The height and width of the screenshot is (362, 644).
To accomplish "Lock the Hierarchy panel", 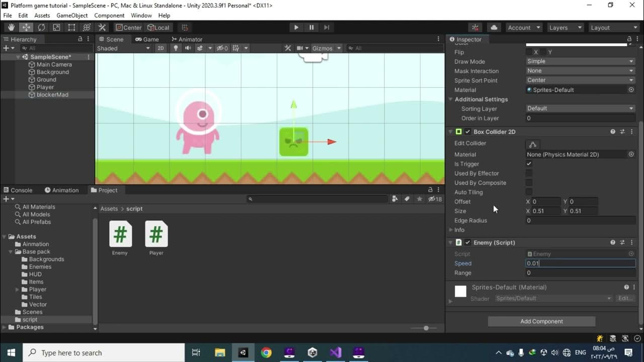I will pos(80,39).
